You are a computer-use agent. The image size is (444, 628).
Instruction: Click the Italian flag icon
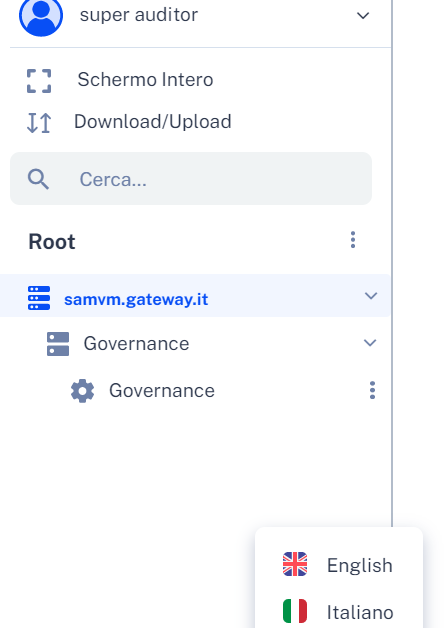pyautogui.click(x=295, y=611)
